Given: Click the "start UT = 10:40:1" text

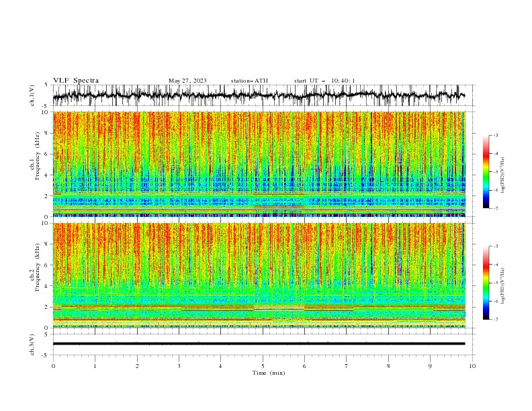Looking at the screenshot, I should [x=324, y=81].
